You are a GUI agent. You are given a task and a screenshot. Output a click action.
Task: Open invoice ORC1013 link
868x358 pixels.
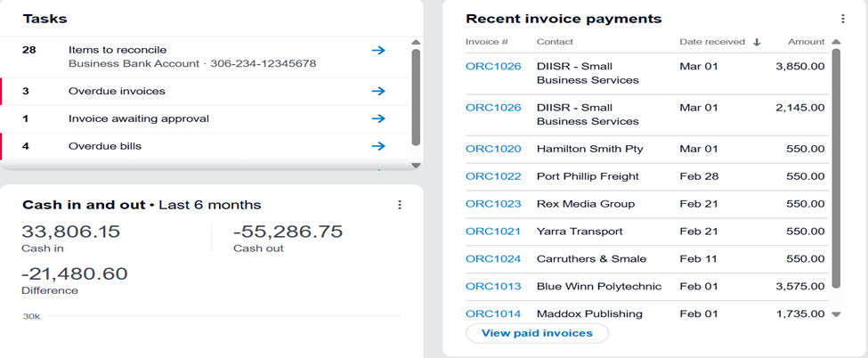493,286
